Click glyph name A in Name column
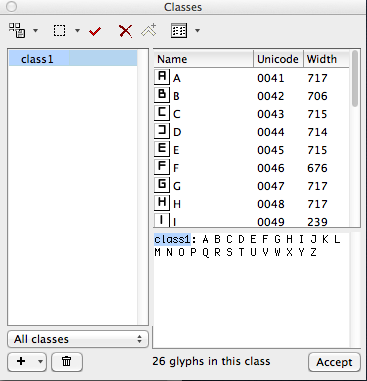Viewport: 367px width, 381px height. pyautogui.click(x=177, y=78)
